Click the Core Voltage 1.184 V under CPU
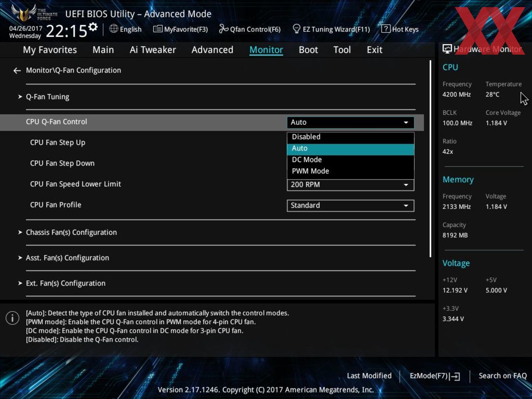Image resolution: width=532 pixels, height=399 pixels. (x=496, y=123)
